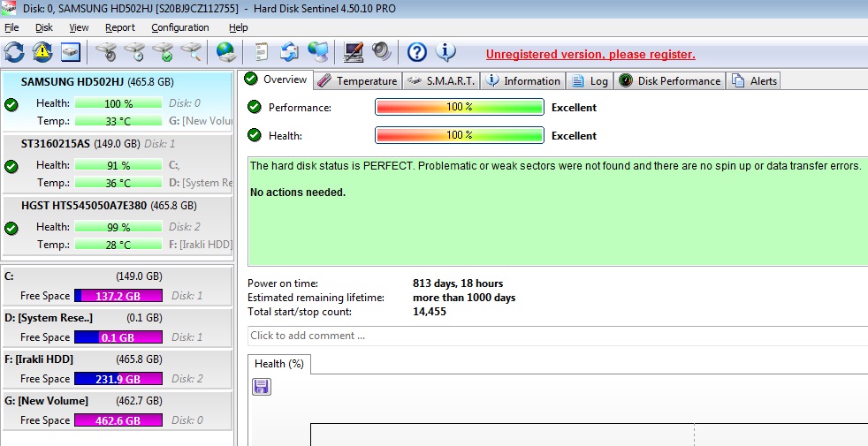Screen dimensions: 868x446
Task: Select the SAMSUNG HD502HJ disk entry
Action: 118,102
